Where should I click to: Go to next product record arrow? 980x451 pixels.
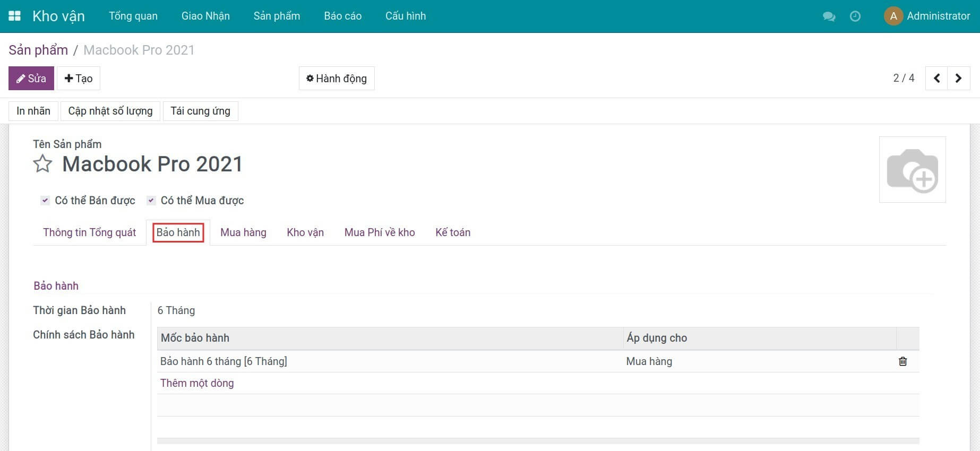(958, 79)
